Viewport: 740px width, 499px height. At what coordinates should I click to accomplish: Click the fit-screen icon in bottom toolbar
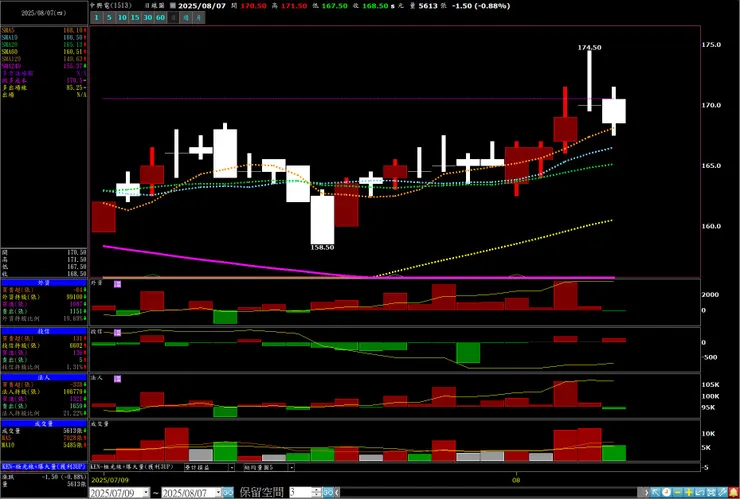click(711, 492)
